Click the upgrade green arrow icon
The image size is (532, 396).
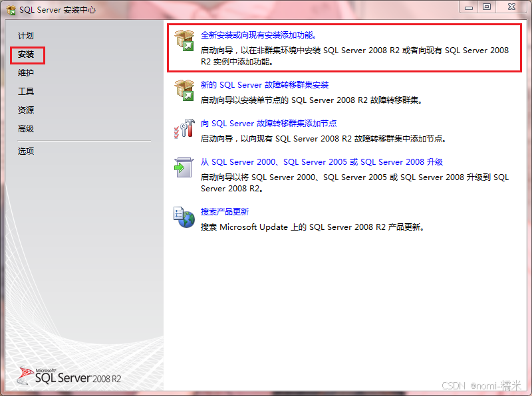pyautogui.click(x=184, y=167)
